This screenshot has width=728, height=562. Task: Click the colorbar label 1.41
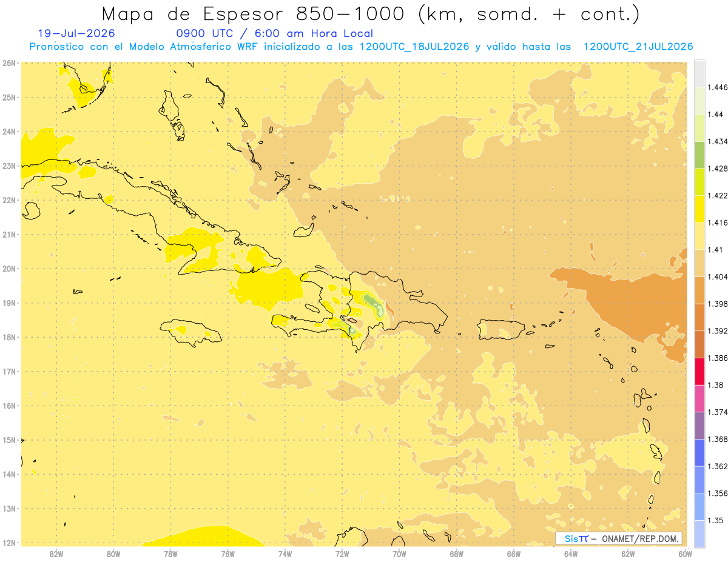coord(716,250)
